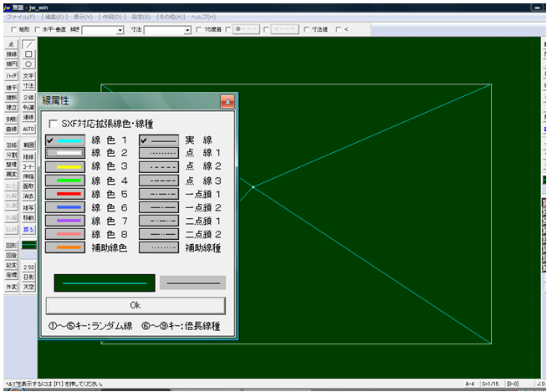Enable the 15度毎 checkbox

[x=200, y=29]
